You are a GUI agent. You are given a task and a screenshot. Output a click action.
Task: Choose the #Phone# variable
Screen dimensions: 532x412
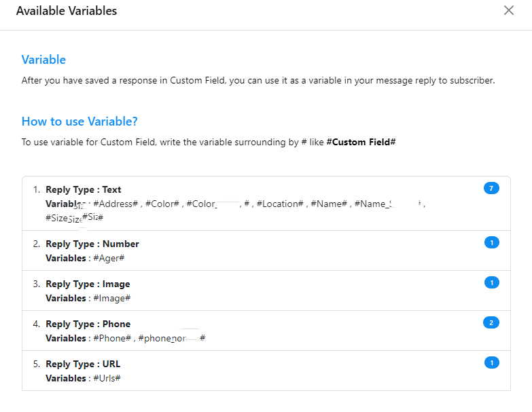pyautogui.click(x=112, y=338)
